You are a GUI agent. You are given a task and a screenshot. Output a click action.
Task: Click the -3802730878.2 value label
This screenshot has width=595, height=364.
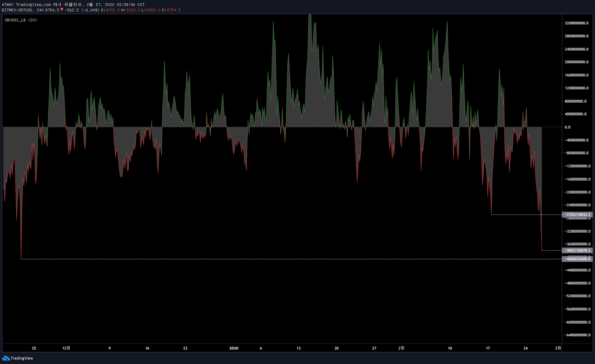pos(577,251)
